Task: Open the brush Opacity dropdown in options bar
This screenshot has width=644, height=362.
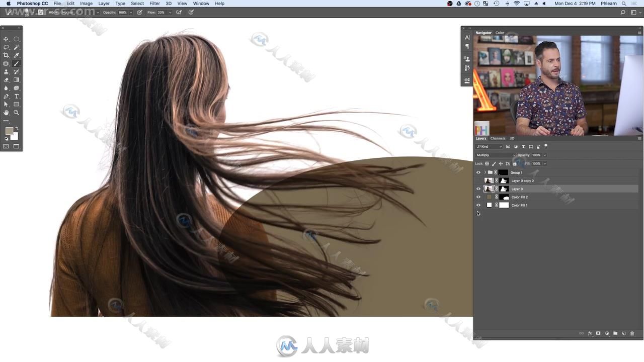Action: point(131,13)
